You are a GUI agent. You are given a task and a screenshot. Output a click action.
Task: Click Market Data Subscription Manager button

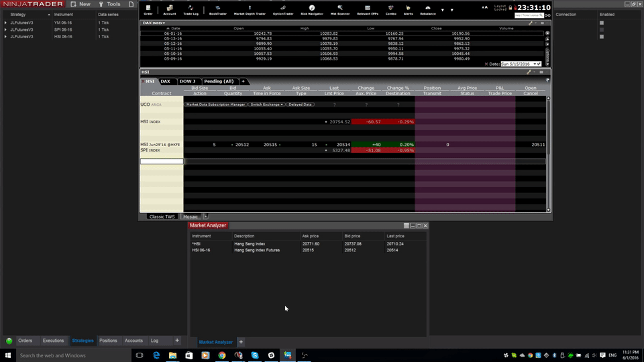(x=215, y=105)
